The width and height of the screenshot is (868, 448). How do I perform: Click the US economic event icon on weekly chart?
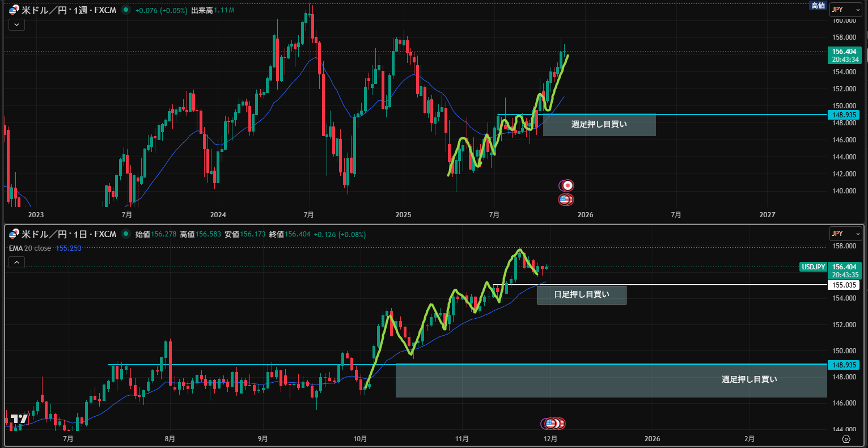coord(564,200)
